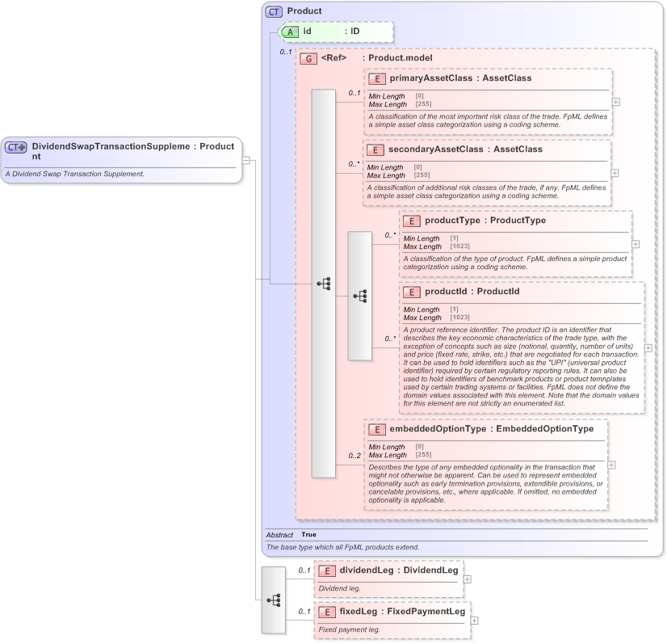Click productType Max Length 1023 value
Screen dimensions: 667x644
tap(459, 246)
